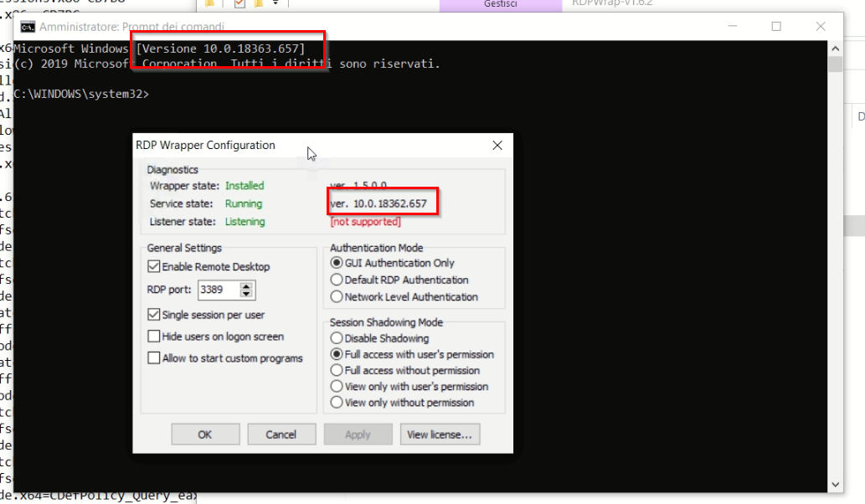Viewport: 865px width, 504px height.
Task: Click the command prompt icon in title bar
Action: coord(28,27)
